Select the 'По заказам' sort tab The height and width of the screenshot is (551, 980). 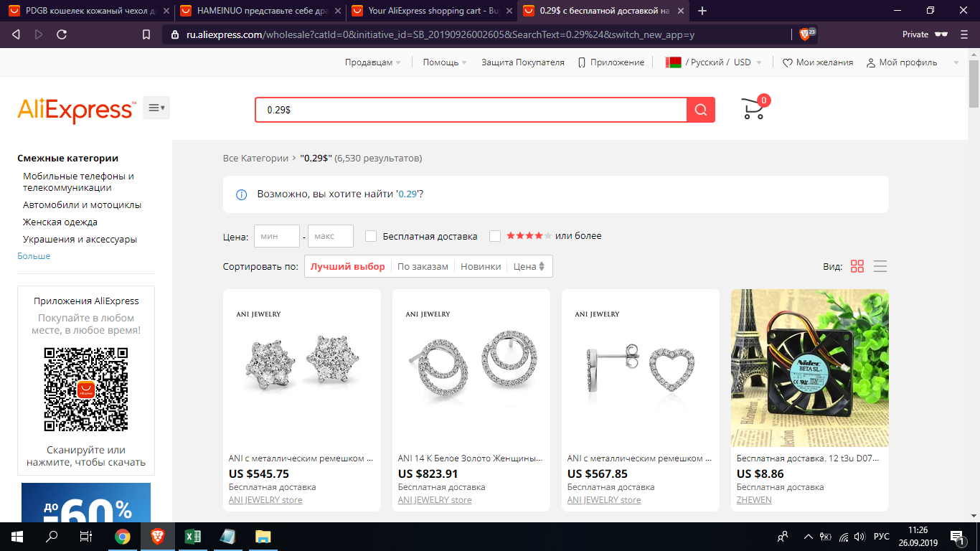click(423, 266)
